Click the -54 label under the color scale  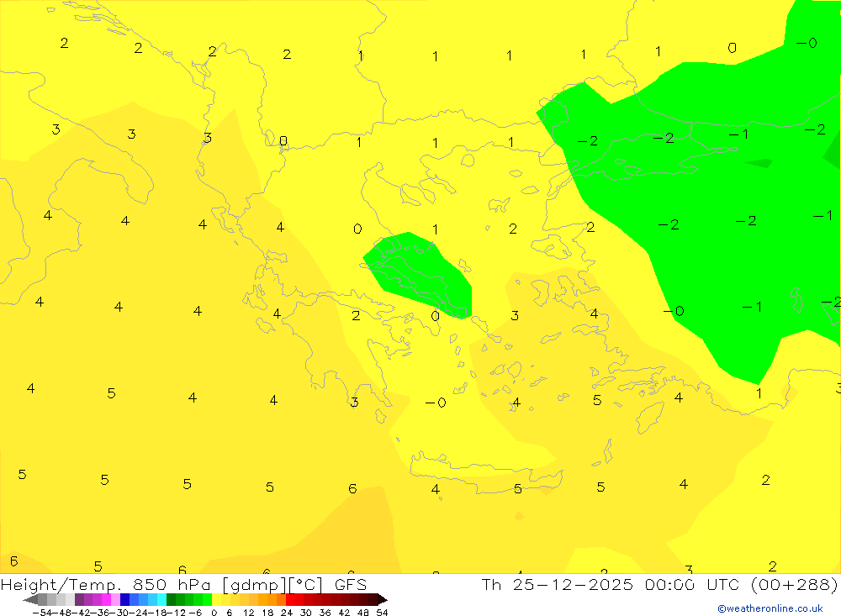click(42, 613)
